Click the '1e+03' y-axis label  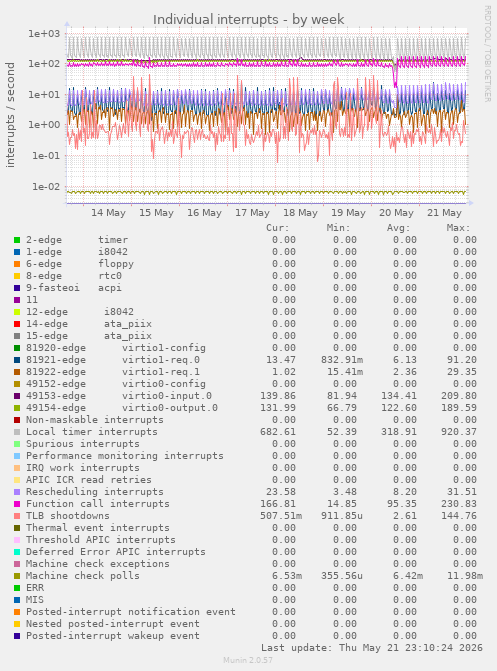44,33
